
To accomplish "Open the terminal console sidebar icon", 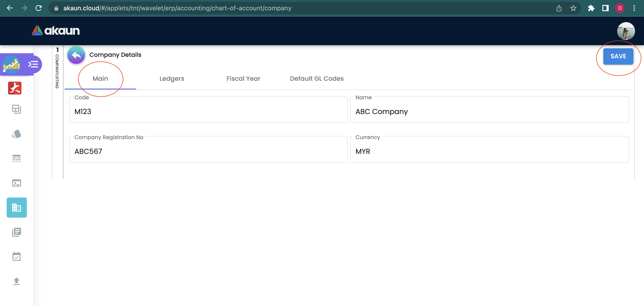I will [17, 183].
